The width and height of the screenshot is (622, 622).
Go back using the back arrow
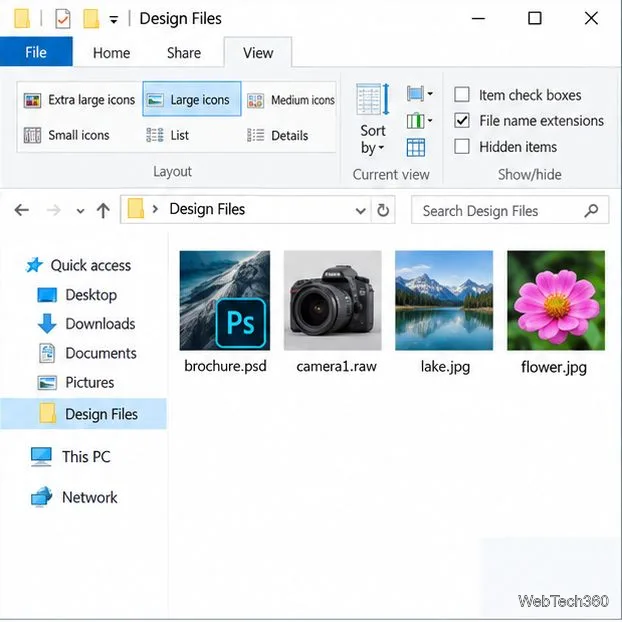pyautogui.click(x=21, y=210)
